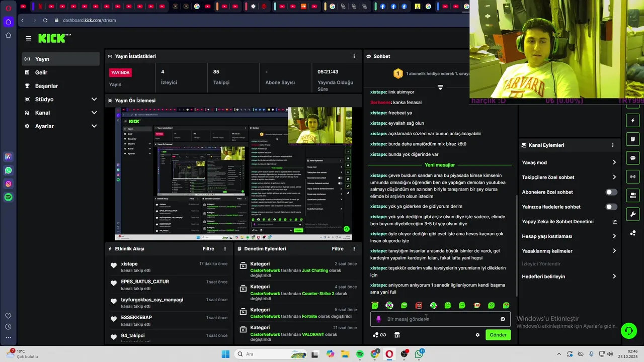This screenshot has height=362, width=644.
Task: Open Hesap yaşı kısıtlaması chevron
Action: point(614,236)
